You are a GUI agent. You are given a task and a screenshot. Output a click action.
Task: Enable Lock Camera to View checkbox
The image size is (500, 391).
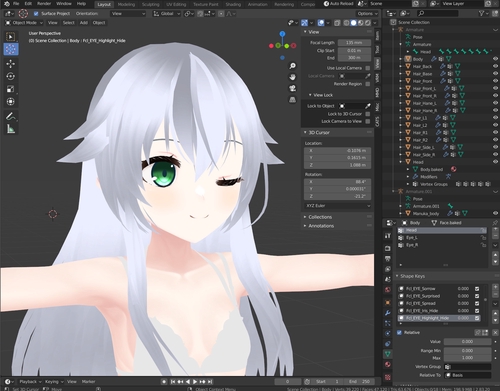coord(368,121)
